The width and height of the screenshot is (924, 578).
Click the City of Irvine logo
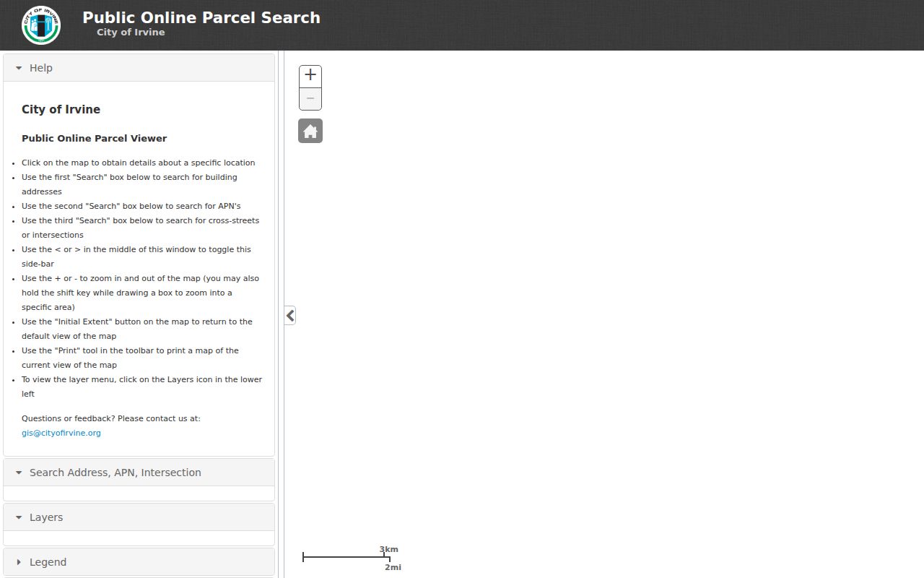coord(41,25)
